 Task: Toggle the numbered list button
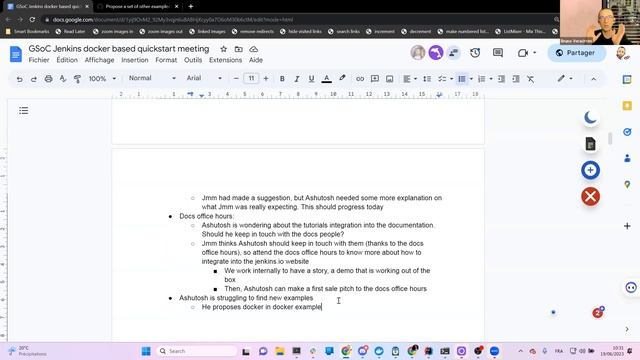[x=482, y=79]
